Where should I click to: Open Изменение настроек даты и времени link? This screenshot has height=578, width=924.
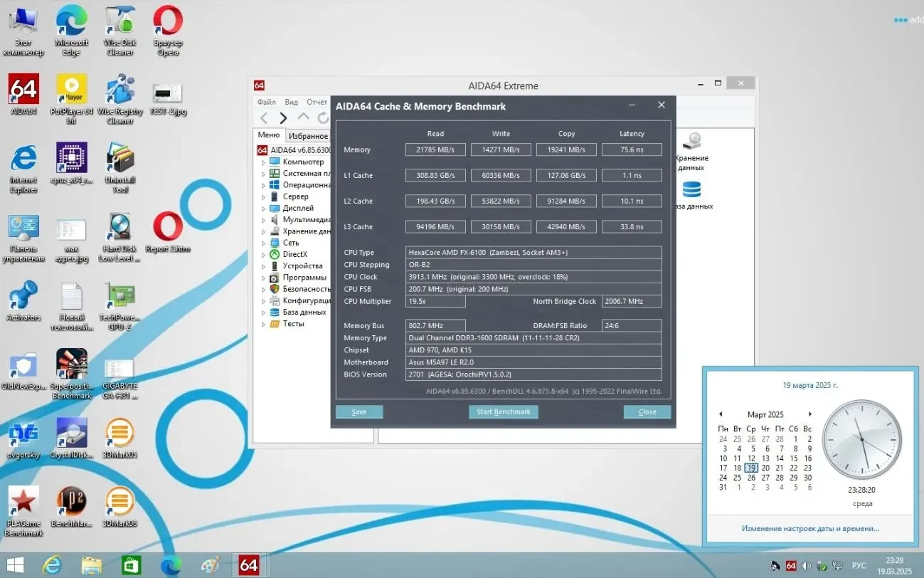coord(810,529)
